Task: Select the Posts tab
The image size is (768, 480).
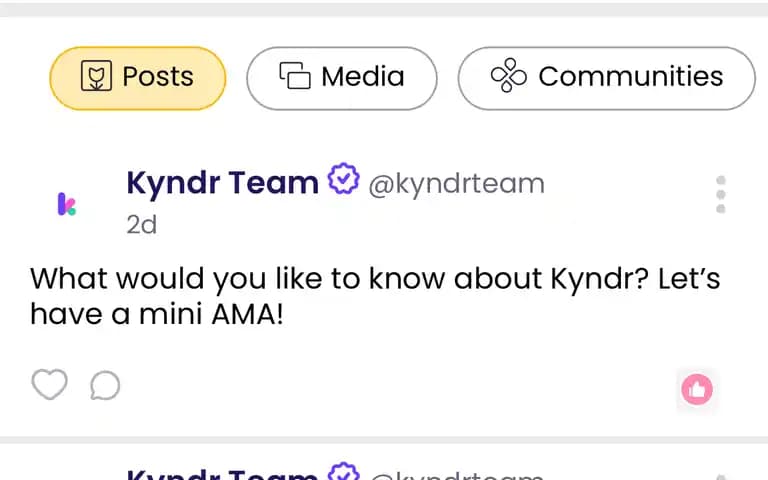Action: 138,78
